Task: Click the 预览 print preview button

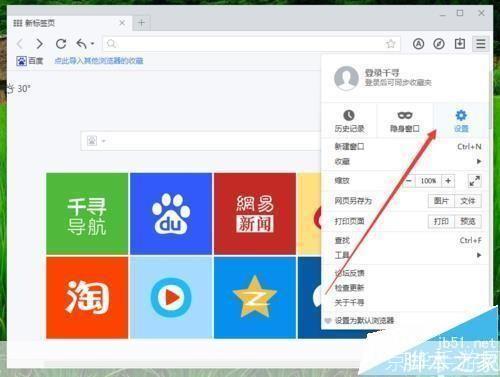Action: point(468,221)
